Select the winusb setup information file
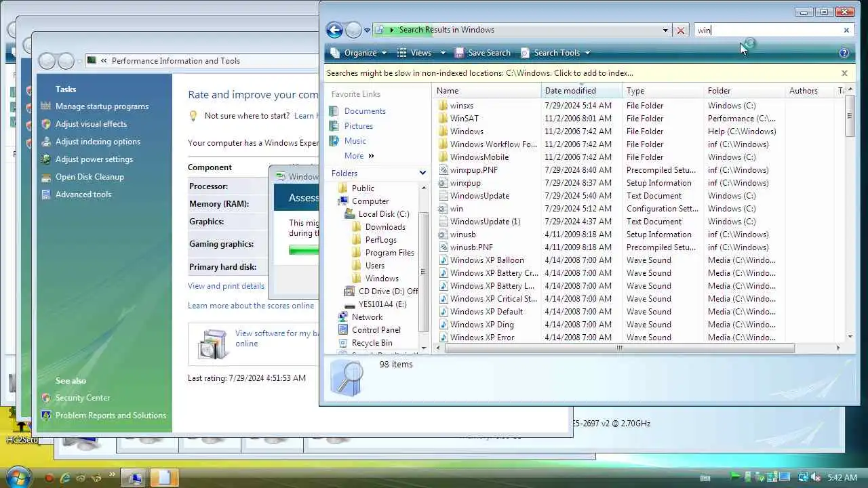 click(x=462, y=235)
